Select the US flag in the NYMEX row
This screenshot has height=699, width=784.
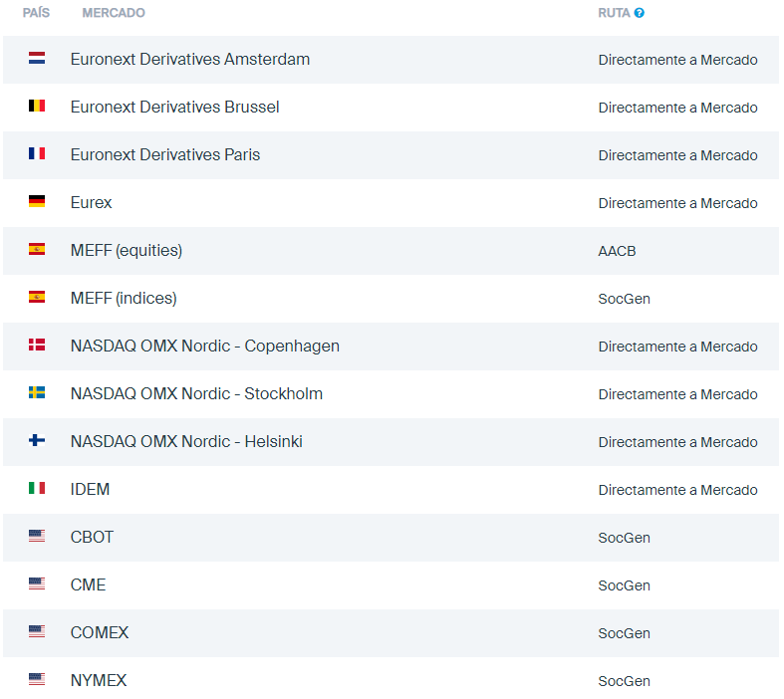[x=37, y=680]
